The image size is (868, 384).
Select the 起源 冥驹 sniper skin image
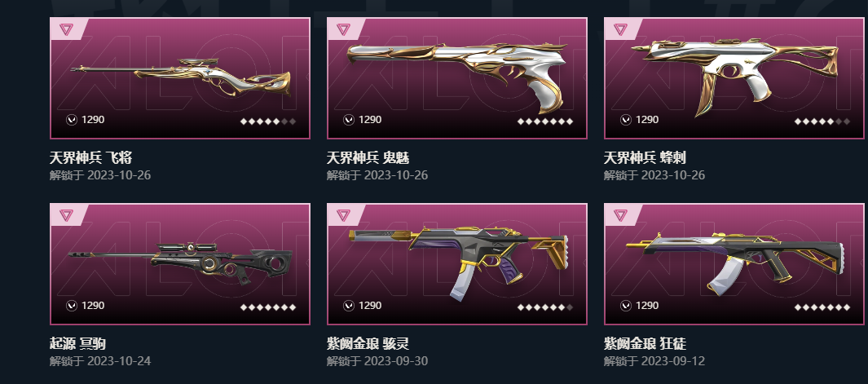tap(180, 264)
